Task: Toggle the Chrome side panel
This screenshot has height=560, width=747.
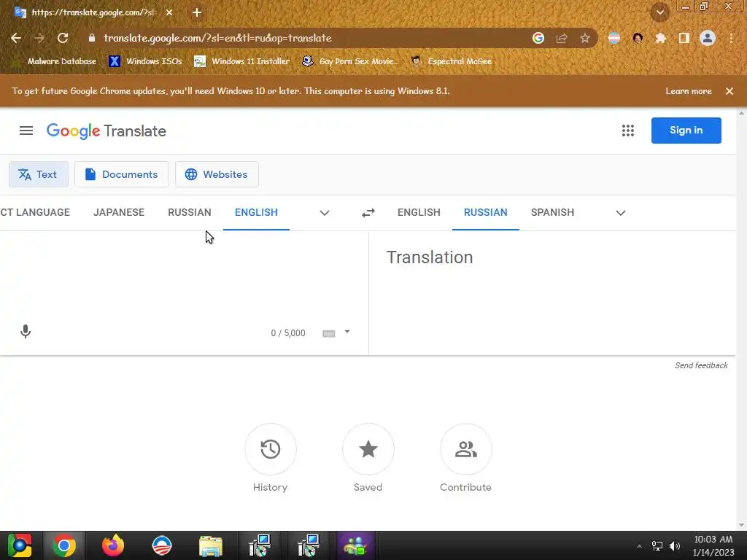Action: tap(684, 38)
